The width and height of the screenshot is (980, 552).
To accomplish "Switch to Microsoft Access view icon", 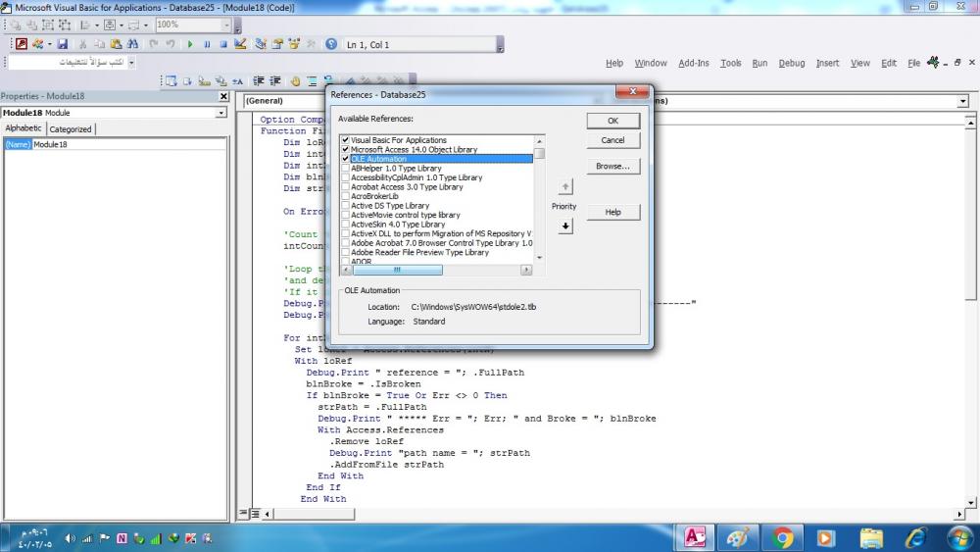I will tap(22, 44).
